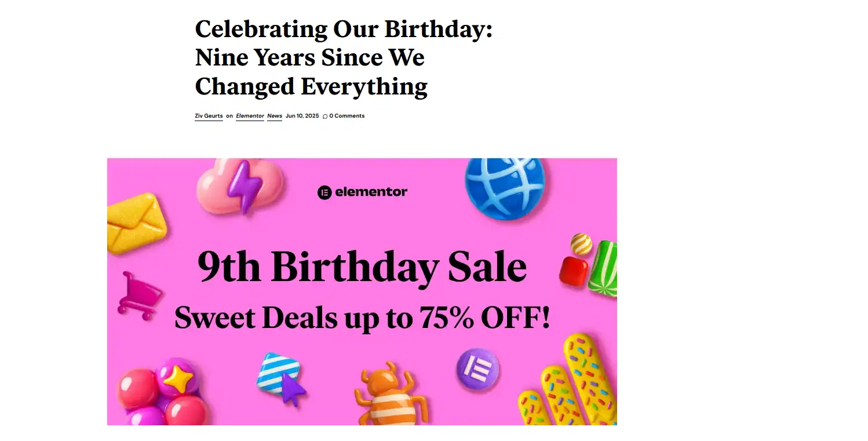This screenshot has height=441, width=868.
Task: Click the Jun 10, 2025 post date
Action: pyautogui.click(x=302, y=116)
